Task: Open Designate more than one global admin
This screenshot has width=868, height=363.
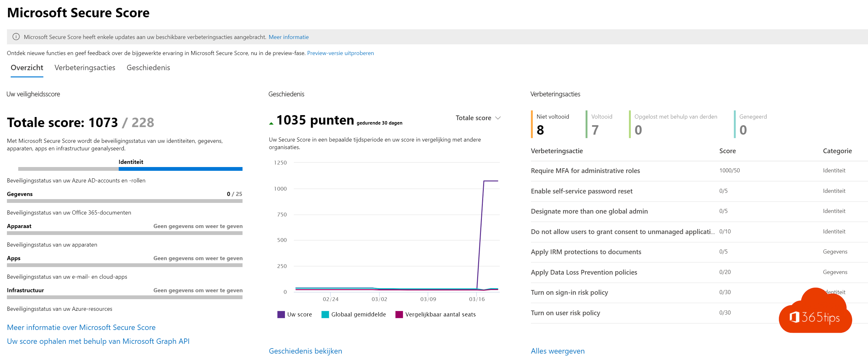Action: 589,211
